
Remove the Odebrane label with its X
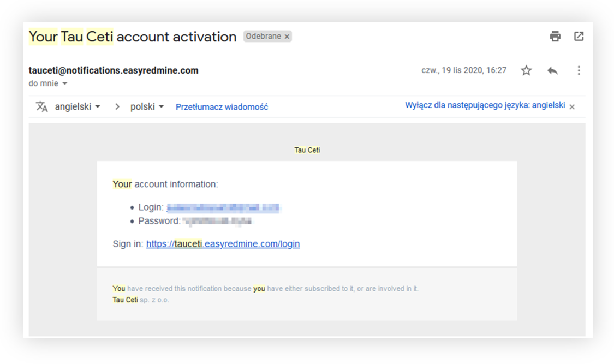click(x=287, y=37)
